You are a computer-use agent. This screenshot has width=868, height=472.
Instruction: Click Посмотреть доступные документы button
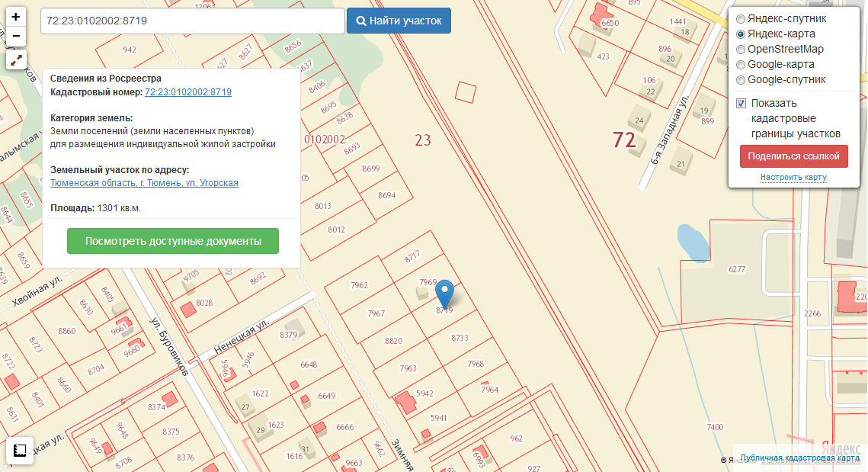click(x=173, y=241)
